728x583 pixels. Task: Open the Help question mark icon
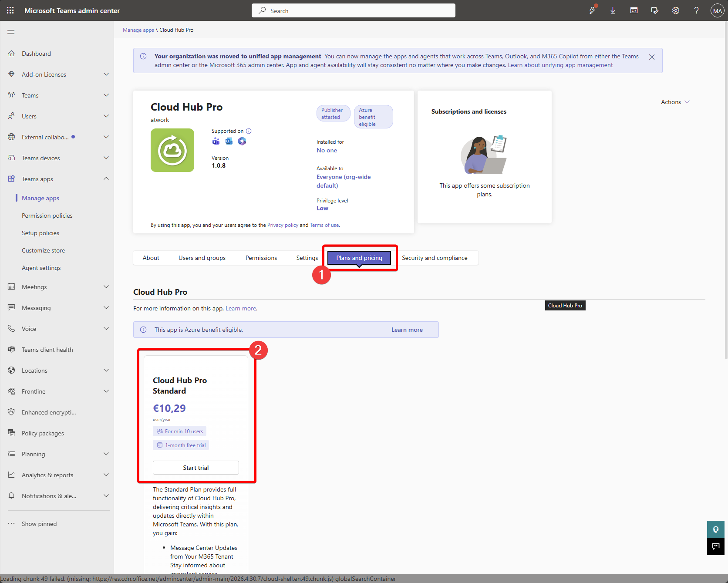(x=697, y=10)
